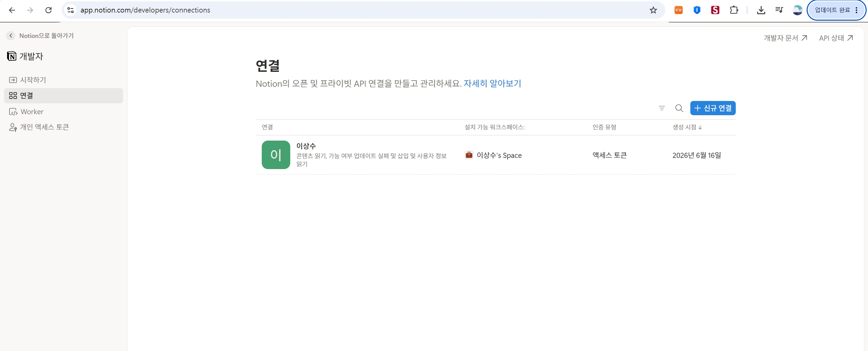
Task: Create a connection with 신규 연결 button
Action: 713,108
